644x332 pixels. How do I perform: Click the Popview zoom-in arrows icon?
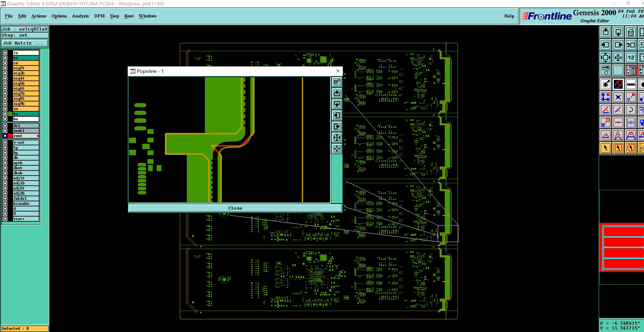click(x=337, y=137)
